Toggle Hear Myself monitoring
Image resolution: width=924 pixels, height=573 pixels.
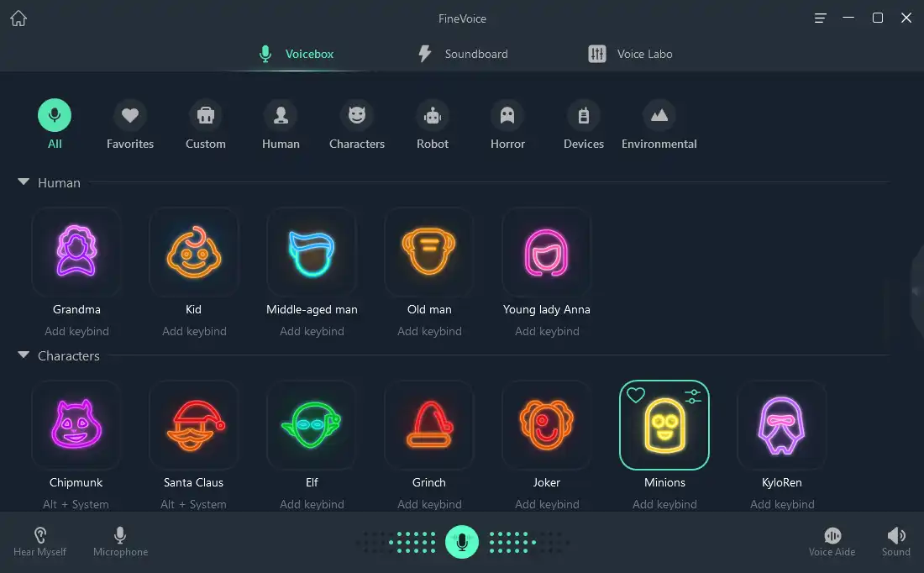click(40, 542)
